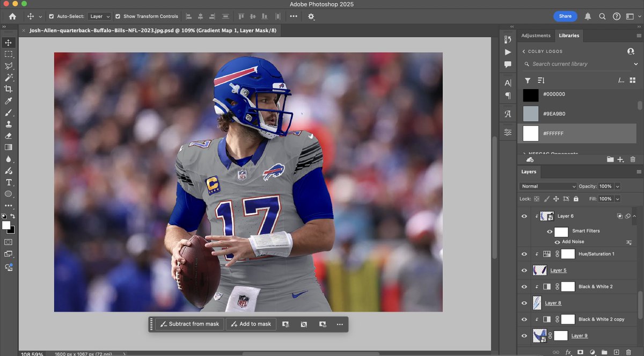Screen dimensions: 644x356
Task: Select the Move tool in the toolbar
Action: [8, 43]
